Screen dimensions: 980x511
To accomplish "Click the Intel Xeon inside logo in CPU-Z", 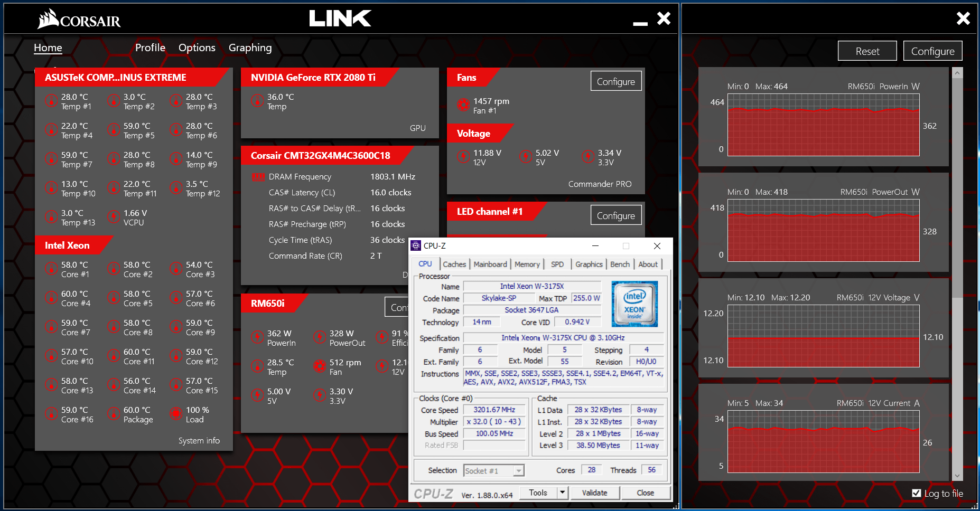I will click(634, 304).
